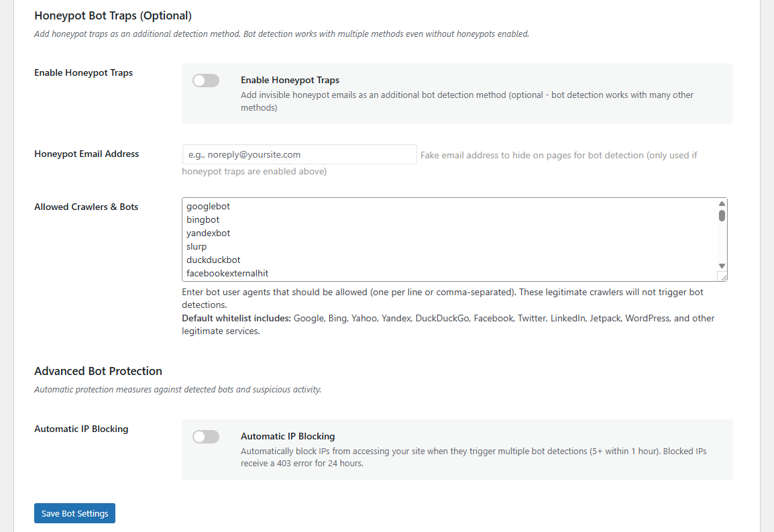Click the bold Automatic IP Blocking toggle label
The width and height of the screenshot is (774, 532).
pyautogui.click(x=288, y=436)
